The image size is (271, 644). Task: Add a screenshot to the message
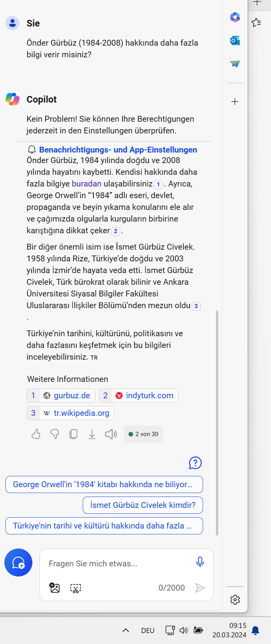[75, 588]
